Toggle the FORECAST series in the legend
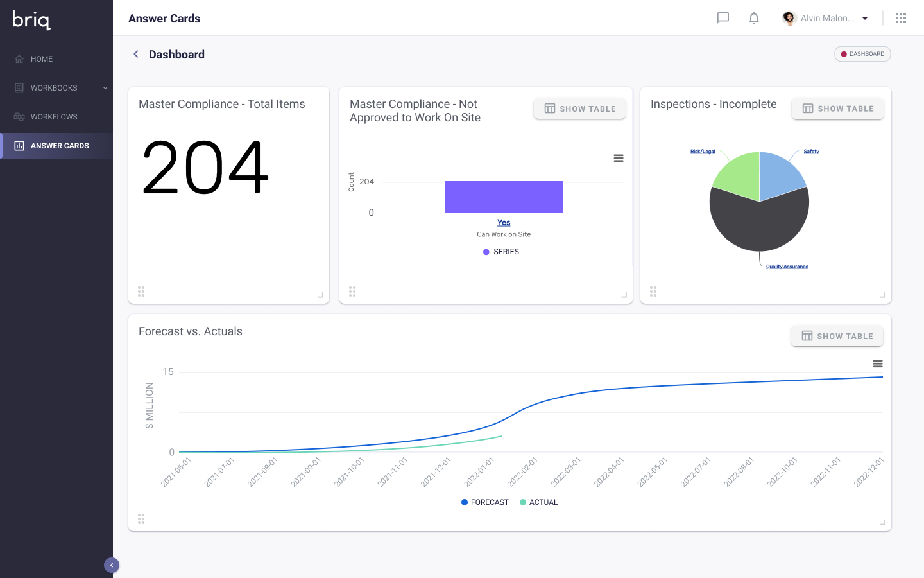Viewport: 924px width, 578px height. pyautogui.click(x=484, y=502)
